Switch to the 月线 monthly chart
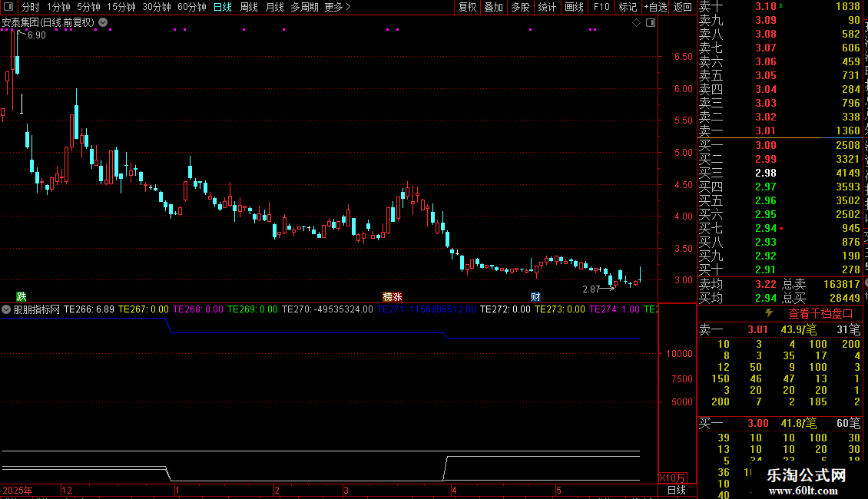This screenshot has width=868, height=499. coord(274,7)
